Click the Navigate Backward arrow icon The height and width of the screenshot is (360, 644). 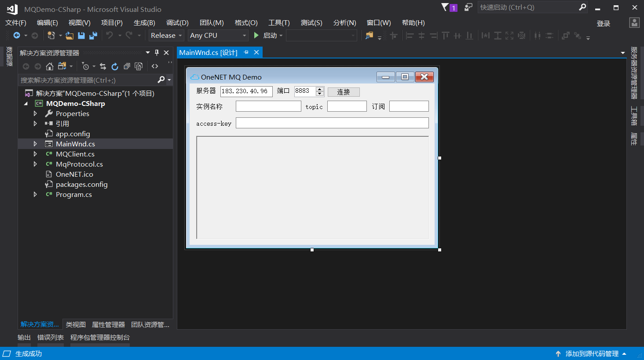click(x=17, y=36)
